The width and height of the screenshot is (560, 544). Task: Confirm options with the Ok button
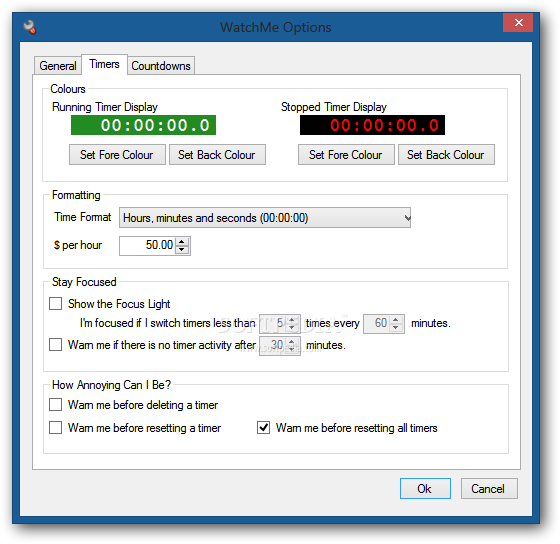[x=425, y=488]
